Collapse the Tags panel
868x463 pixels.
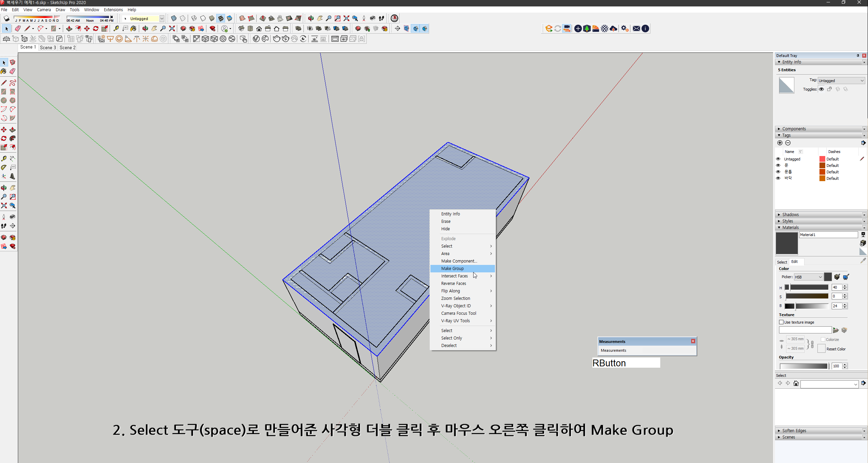(779, 135)
